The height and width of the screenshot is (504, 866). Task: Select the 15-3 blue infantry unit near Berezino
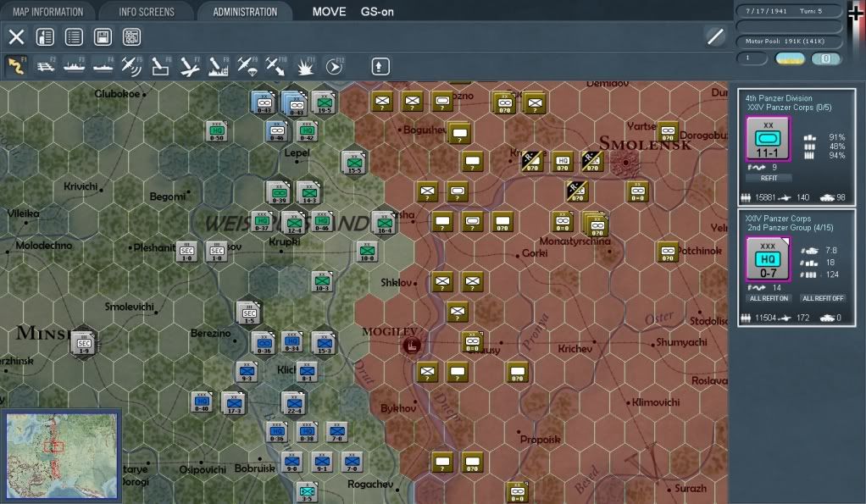tap(325, 343)
